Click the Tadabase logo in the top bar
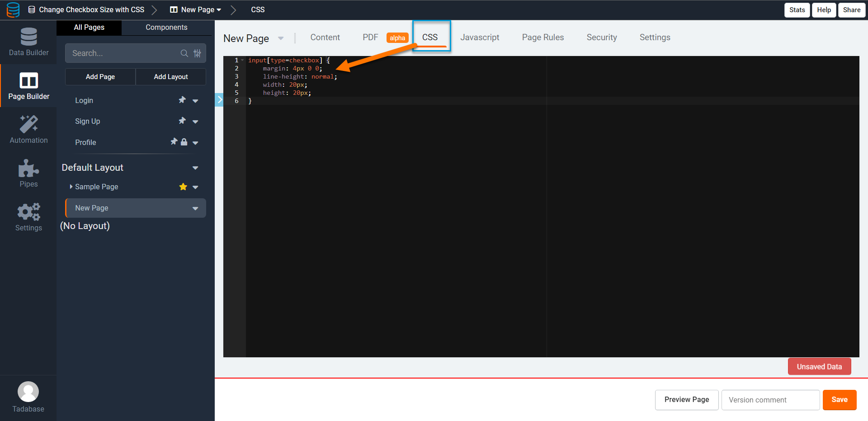Viewport: 868px width, 421px height. (13, 9)
